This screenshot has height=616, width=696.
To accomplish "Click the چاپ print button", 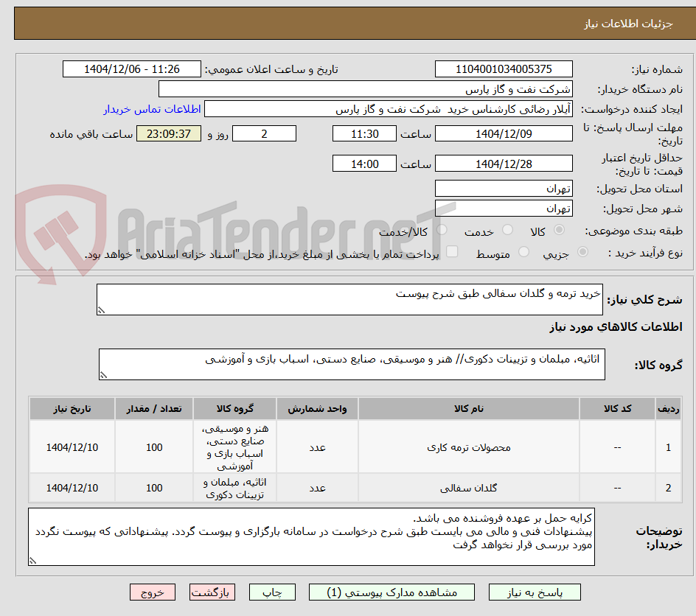I will 272,592.
